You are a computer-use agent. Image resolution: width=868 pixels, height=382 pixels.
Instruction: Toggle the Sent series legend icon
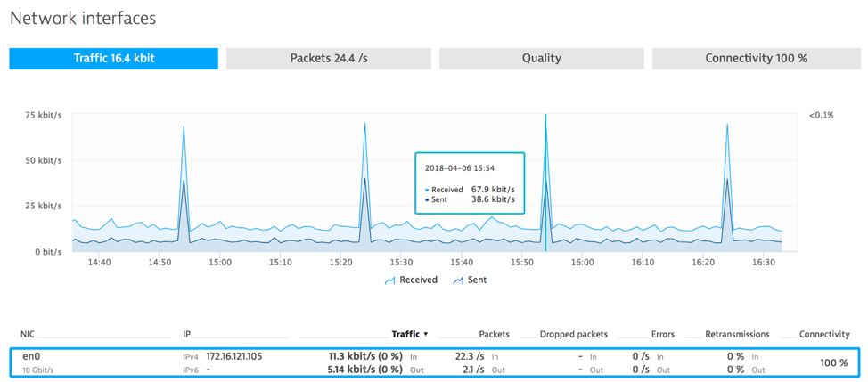pyautogui.click(x=458, y=280)
